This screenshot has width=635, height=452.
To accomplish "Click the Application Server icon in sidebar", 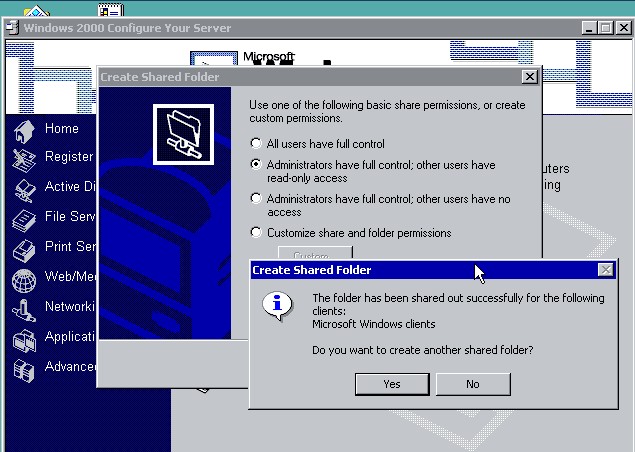I will click(24, 340).
